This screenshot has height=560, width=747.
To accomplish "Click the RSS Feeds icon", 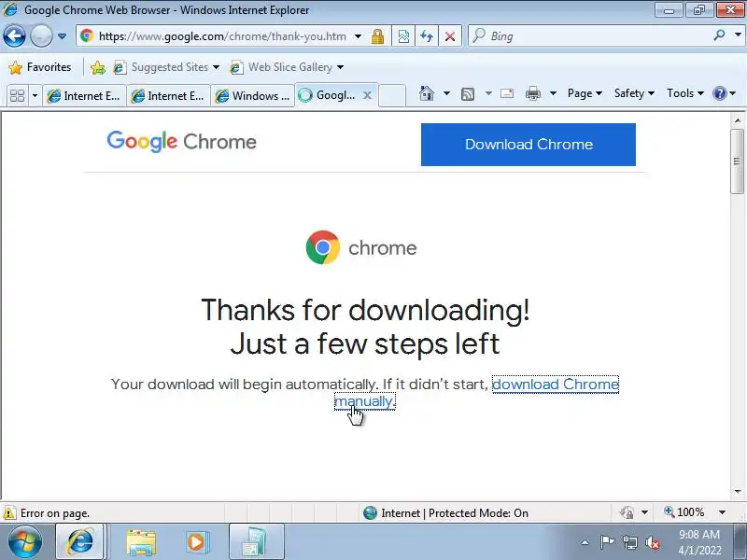I will click(x=468, y=94).
